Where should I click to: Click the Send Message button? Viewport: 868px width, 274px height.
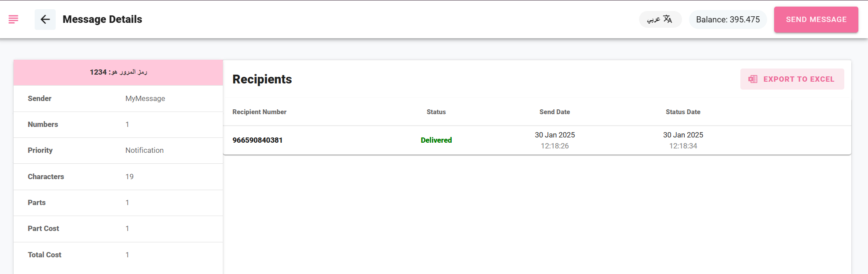click(x=816, y=19)
